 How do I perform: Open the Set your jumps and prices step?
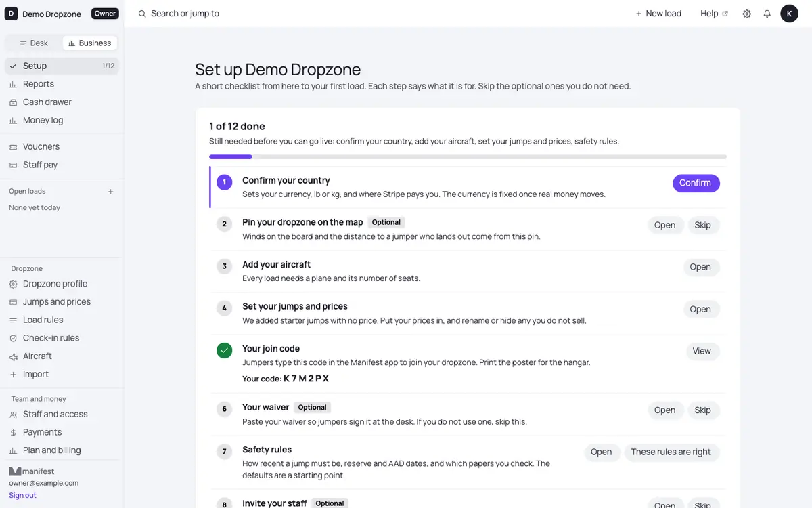coord(700,310)
